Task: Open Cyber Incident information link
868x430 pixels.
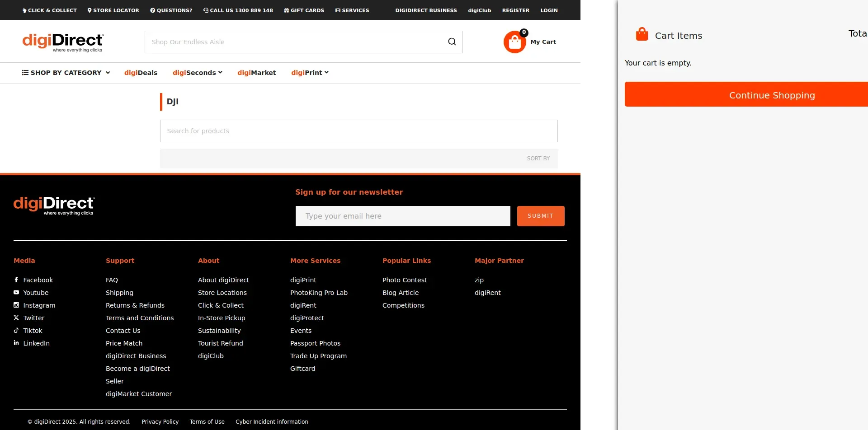Action: click(272, 422)
